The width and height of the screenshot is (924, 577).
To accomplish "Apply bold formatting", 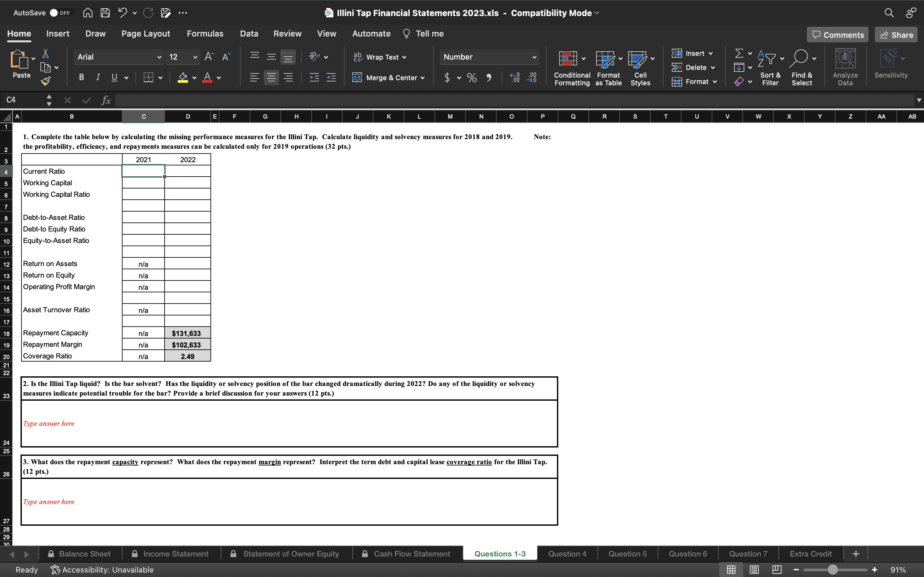I will (81, 77).
